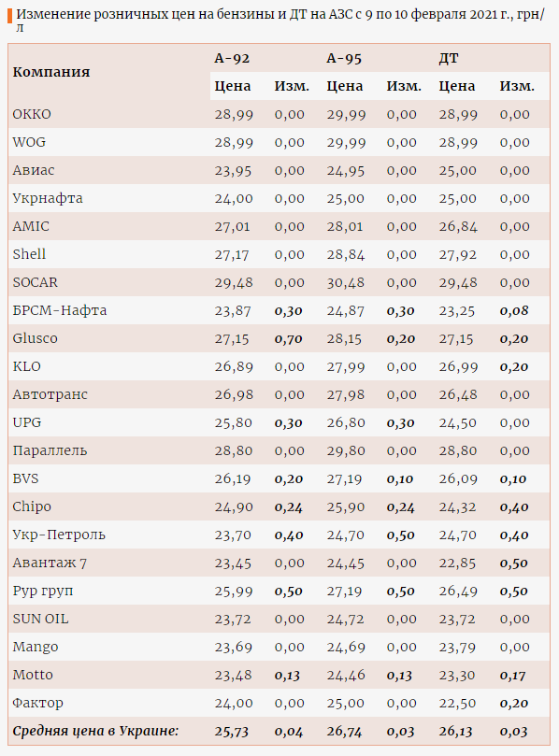Click the Параллель company name
The width and height of the screenshot is (559, 756).
point(50,450)
